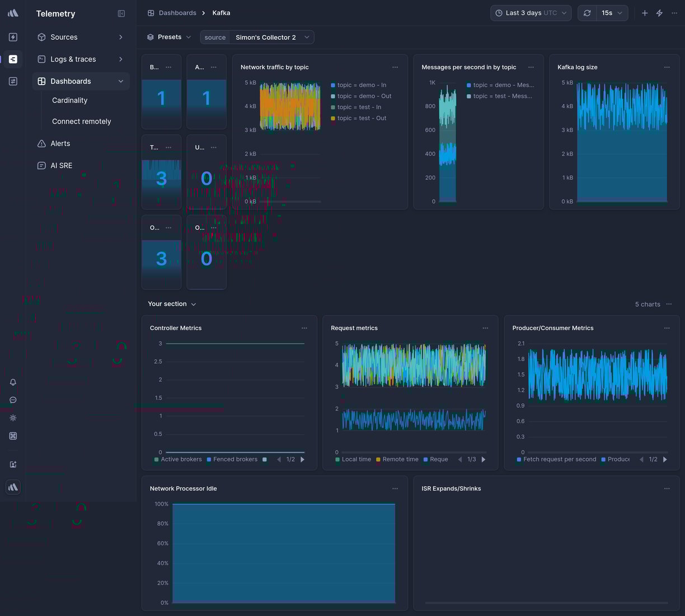Click the plus icon to add chart
Viewport: 685px width, 616px height.
pyautogui.click(x=645, y=13)
